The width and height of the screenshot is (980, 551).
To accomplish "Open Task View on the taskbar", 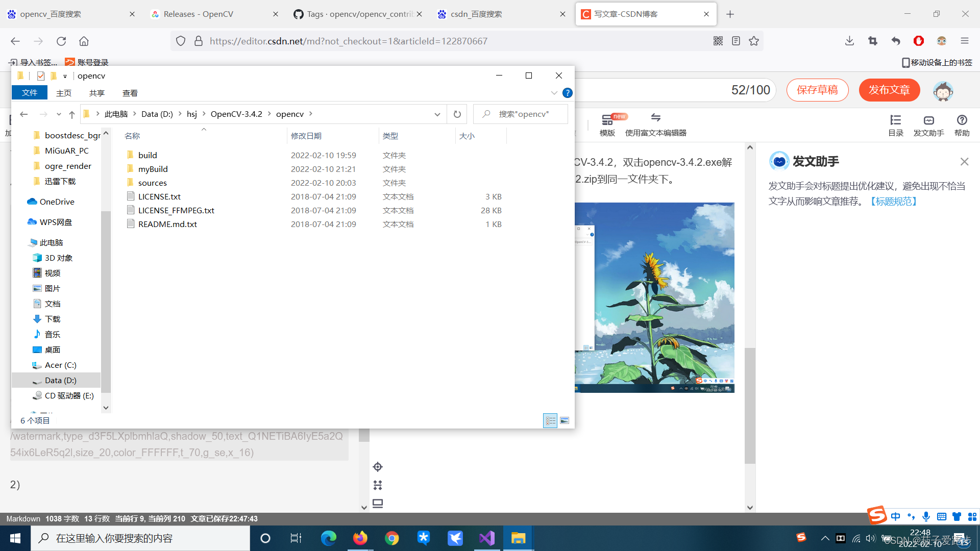I will [296, 538].
